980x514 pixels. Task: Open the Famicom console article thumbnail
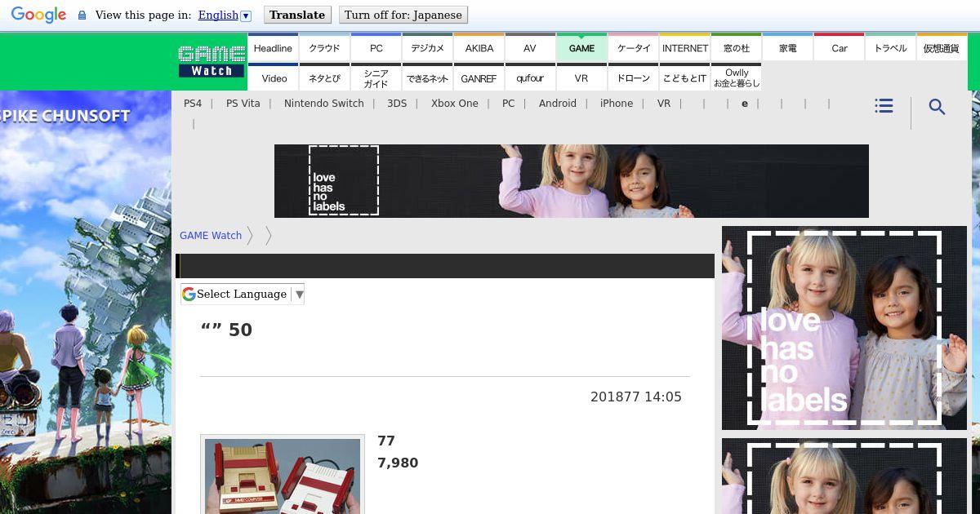point(283,475)
